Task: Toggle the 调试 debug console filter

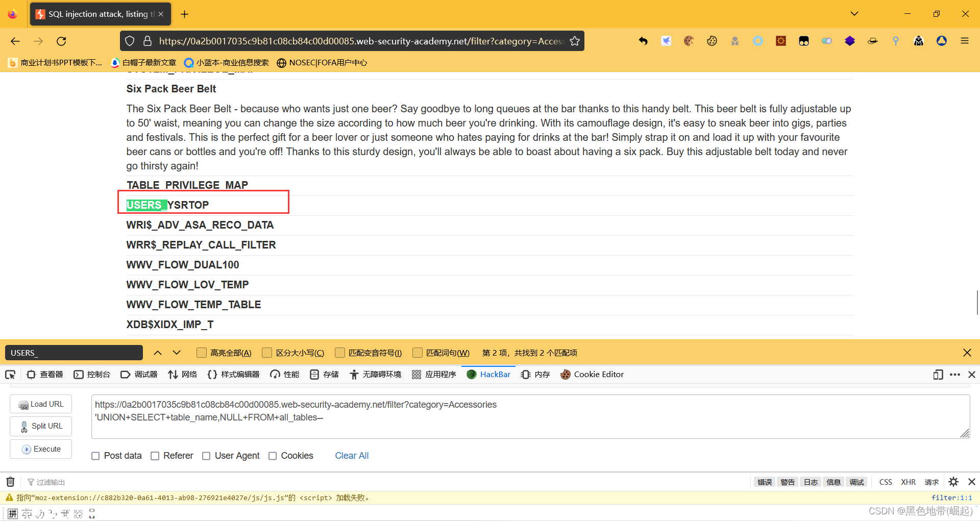Action: (856, 482)
